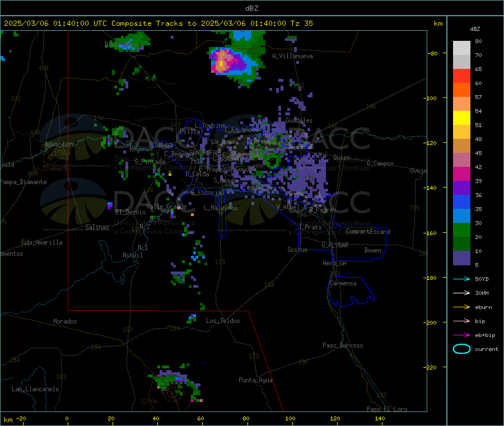
Task: Click the Los_Toldos map label
Action: 223,321
